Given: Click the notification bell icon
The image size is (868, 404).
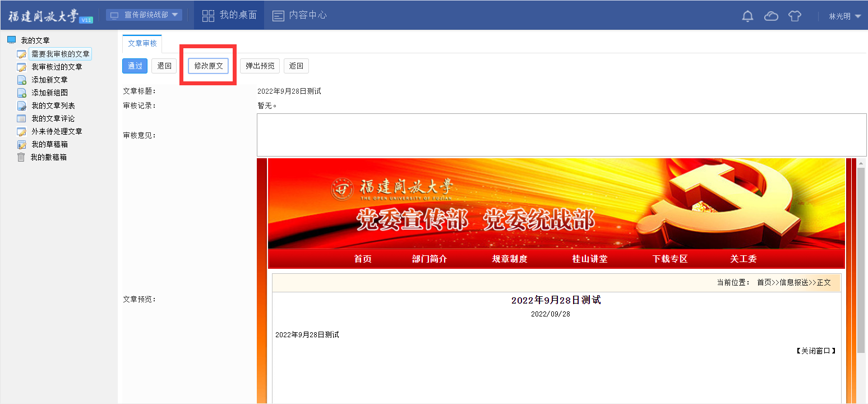Looking at the screenshot, I should pos(747,16).
